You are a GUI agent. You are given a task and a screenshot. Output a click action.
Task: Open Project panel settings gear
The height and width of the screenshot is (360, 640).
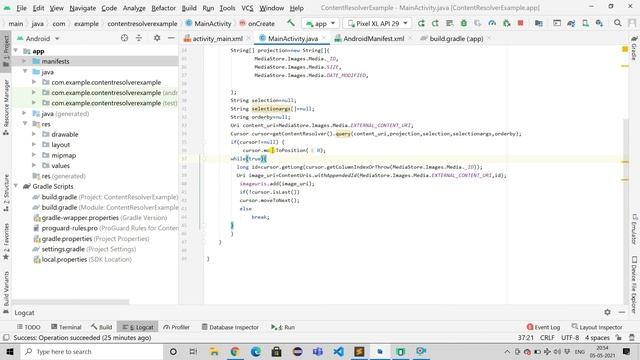pyautogui.click(x=157, y=38)
